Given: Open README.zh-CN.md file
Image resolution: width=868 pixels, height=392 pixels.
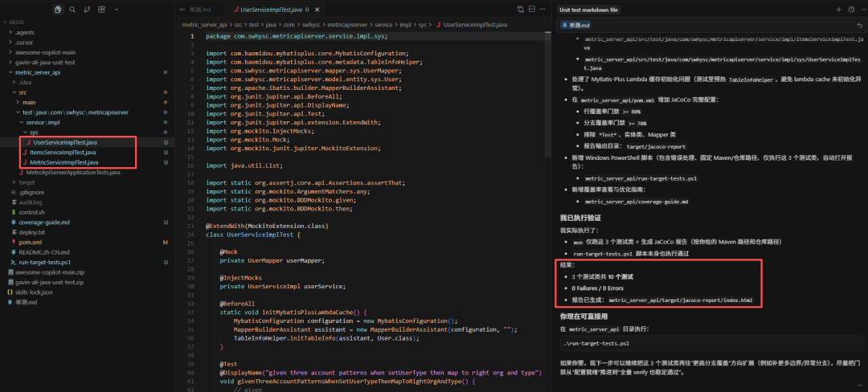Looking at the screenshot, I should (x=43, y=252).
